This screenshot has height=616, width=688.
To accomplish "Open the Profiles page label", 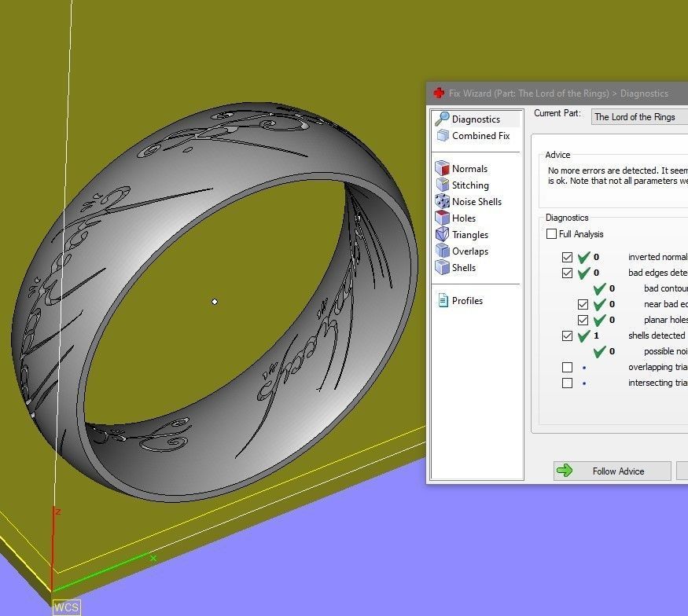I will coord(467,301).
